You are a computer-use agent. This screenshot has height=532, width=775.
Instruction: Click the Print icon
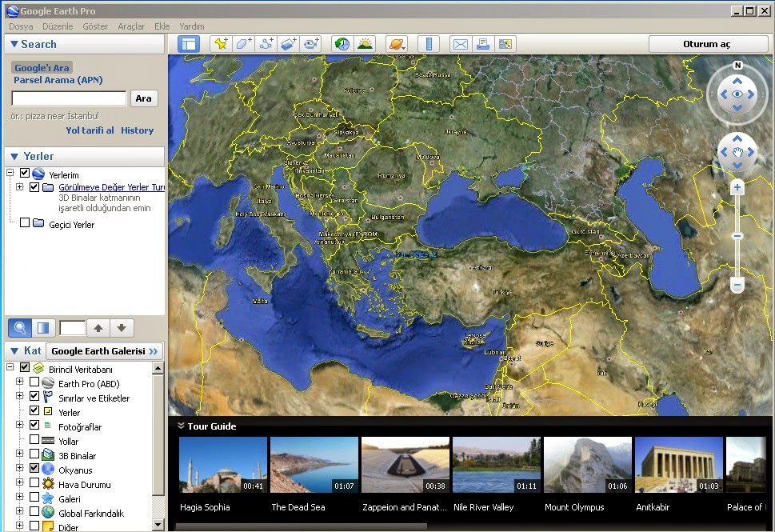pos(482,44)
